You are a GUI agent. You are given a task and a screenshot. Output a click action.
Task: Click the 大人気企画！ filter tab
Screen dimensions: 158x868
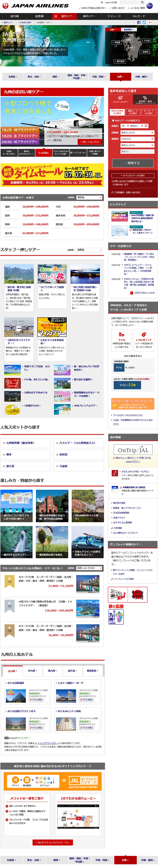[43, 153]
